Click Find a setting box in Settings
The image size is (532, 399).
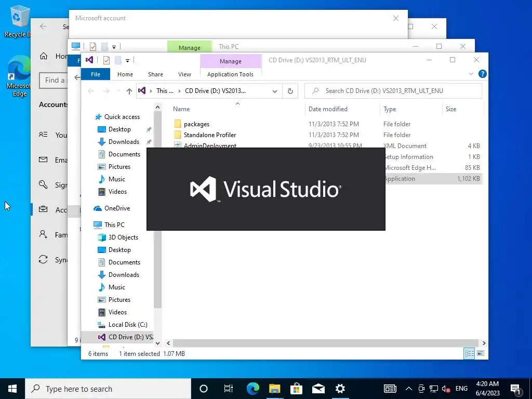tap(54, 81)
